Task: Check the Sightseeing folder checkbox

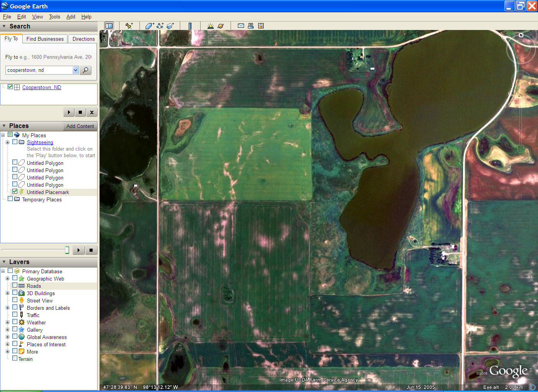Action: click(x=15, y=142)
